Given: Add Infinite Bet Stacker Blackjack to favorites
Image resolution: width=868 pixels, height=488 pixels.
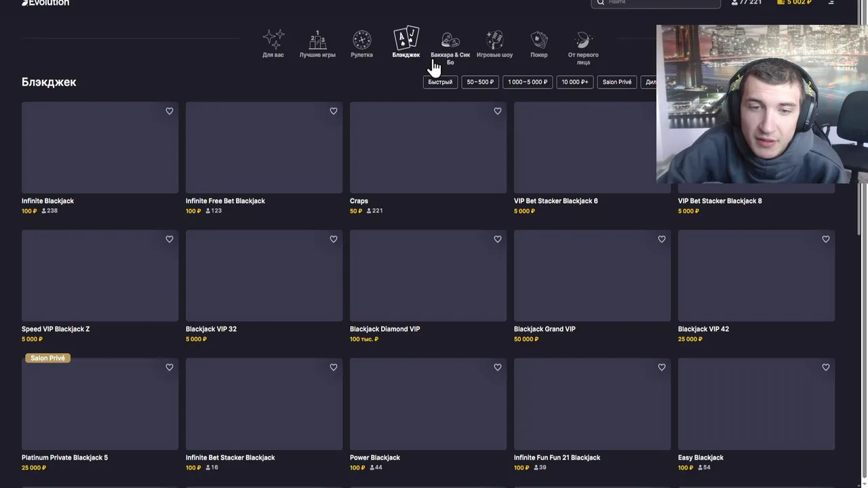Looking at the screenshot, I should [334, 367].
